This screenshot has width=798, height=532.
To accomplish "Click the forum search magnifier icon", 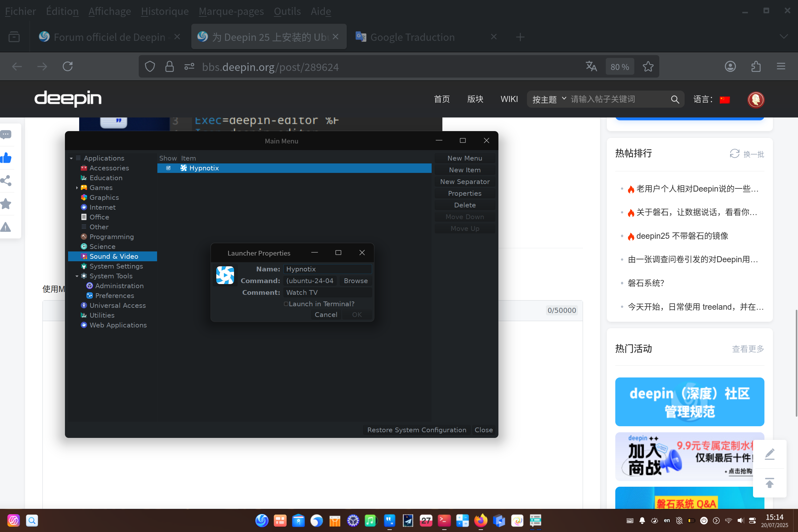I will (x=675, y=99).
